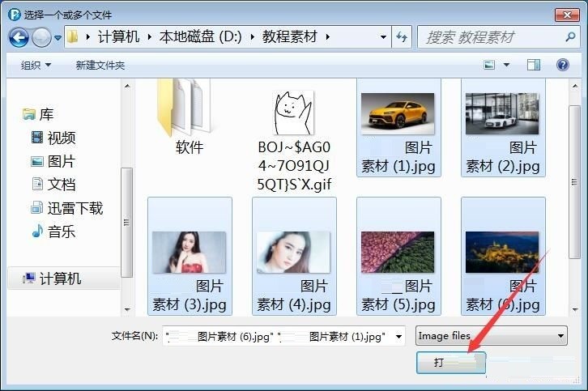The width and height of the screenshot is (588, 391).
Task: Open the Image files type dropdown
Action: coord(492,335)
